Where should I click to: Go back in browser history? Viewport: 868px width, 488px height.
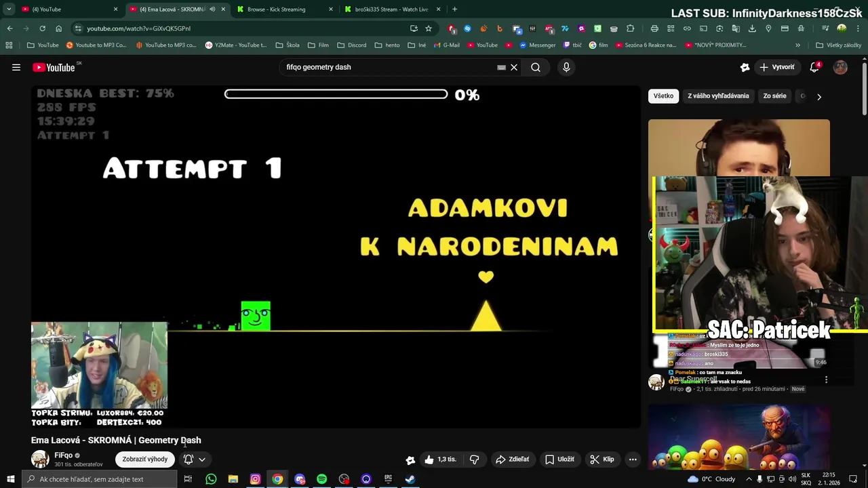(x=9, y=28)
